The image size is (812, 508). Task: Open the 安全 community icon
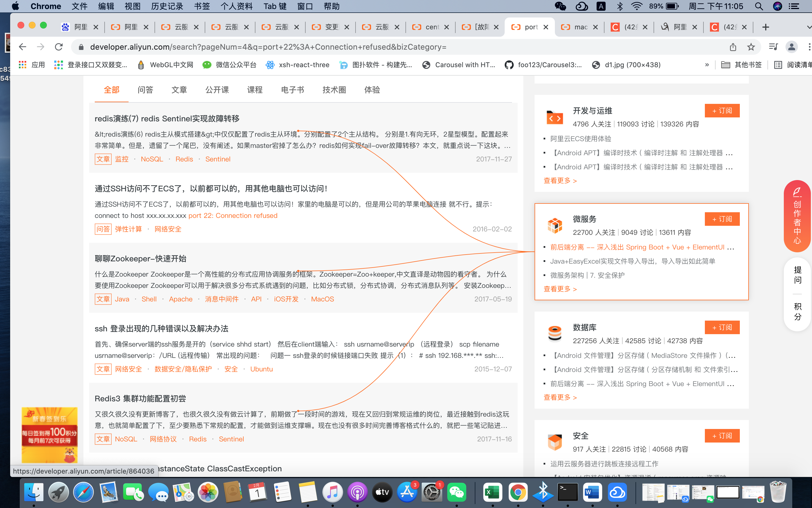click(x=555, y=442)
